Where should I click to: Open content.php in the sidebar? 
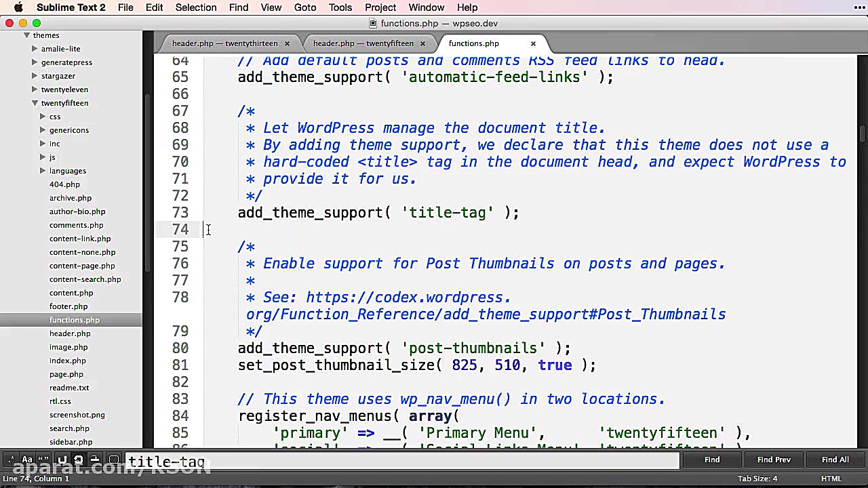tap(71, 293)
